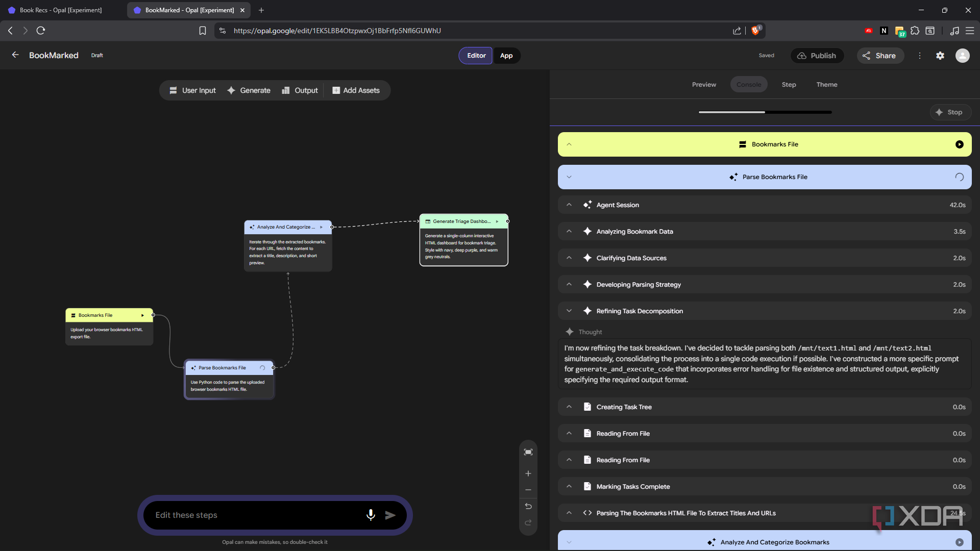
Task: Switch to Editor view
Action: 476,56
